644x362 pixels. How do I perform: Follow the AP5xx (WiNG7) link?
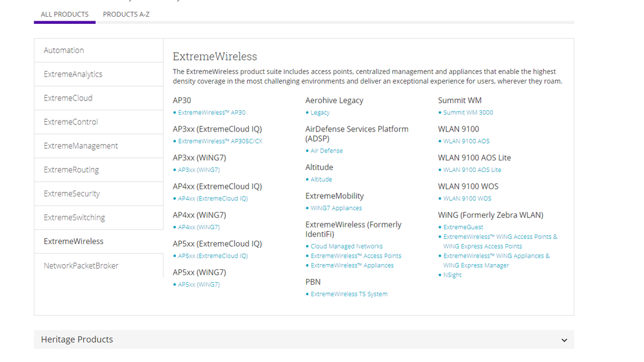click(x=199, y=285)
